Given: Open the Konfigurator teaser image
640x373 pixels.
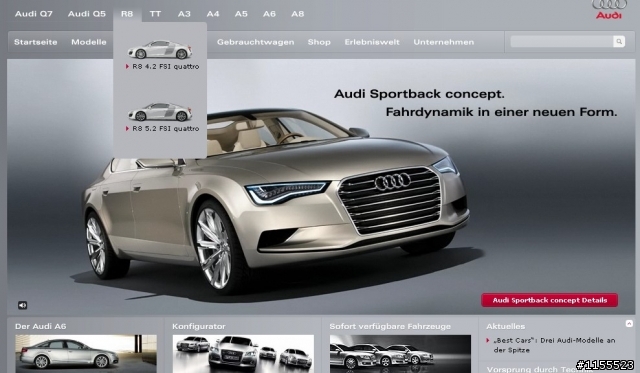Looking at the screenshot, I should pyautogui.click(x=243, y=354).
